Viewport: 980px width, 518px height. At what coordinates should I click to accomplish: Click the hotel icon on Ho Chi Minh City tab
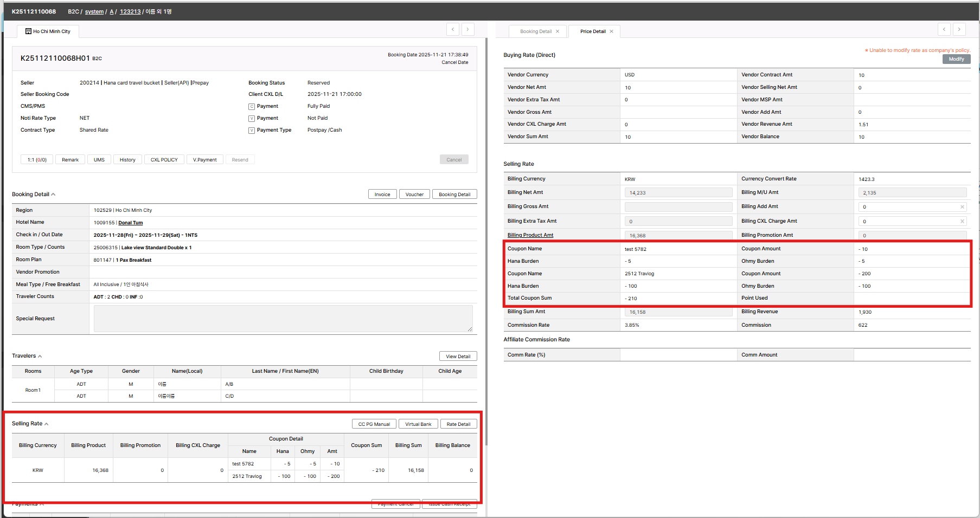click(x=28, y=31)
